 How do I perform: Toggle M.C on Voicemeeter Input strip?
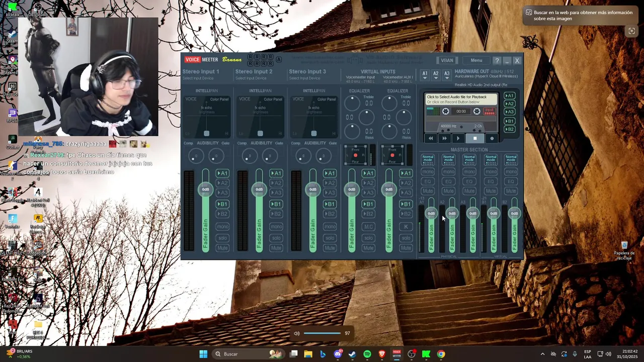pyautogui.click(x=368, y=227)
